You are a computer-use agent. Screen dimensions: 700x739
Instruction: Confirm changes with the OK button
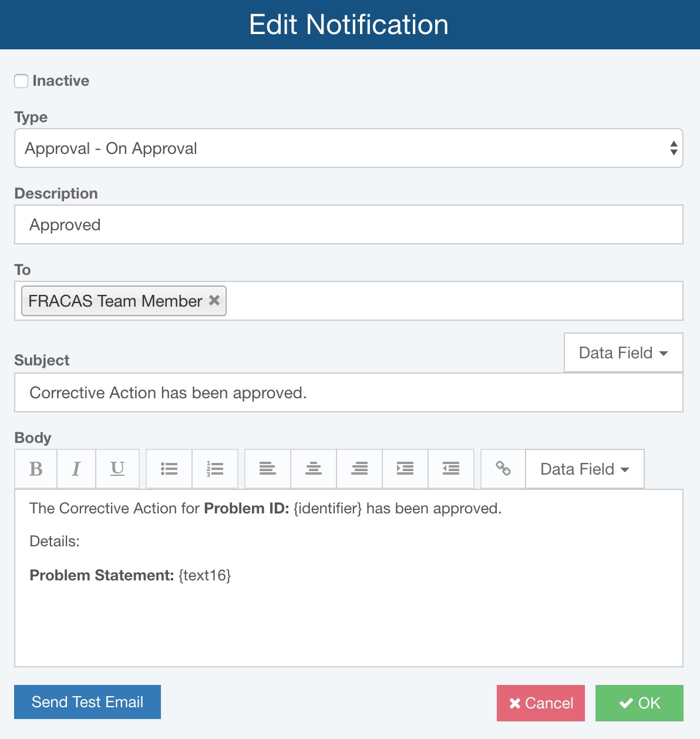pyautogui.click(x=640, y=703)
